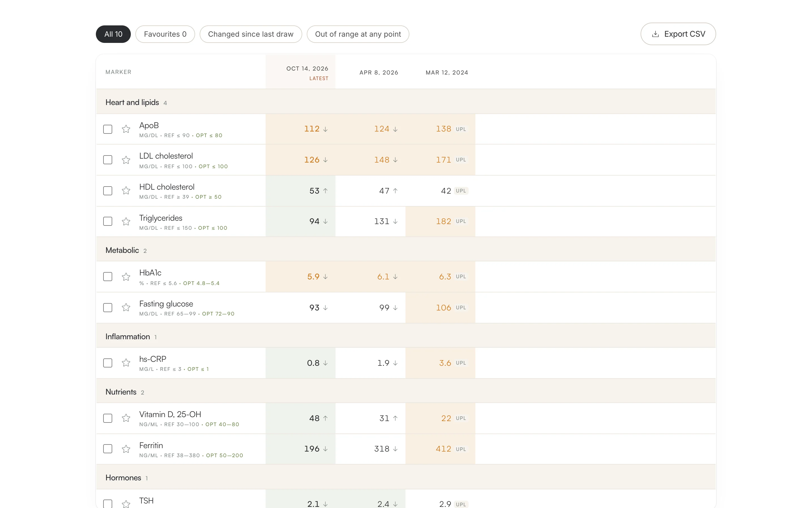The image size is (812, 508).
Task: Click hs-CRP 2024 value 3.6
Action: click(x=445, y=363)
